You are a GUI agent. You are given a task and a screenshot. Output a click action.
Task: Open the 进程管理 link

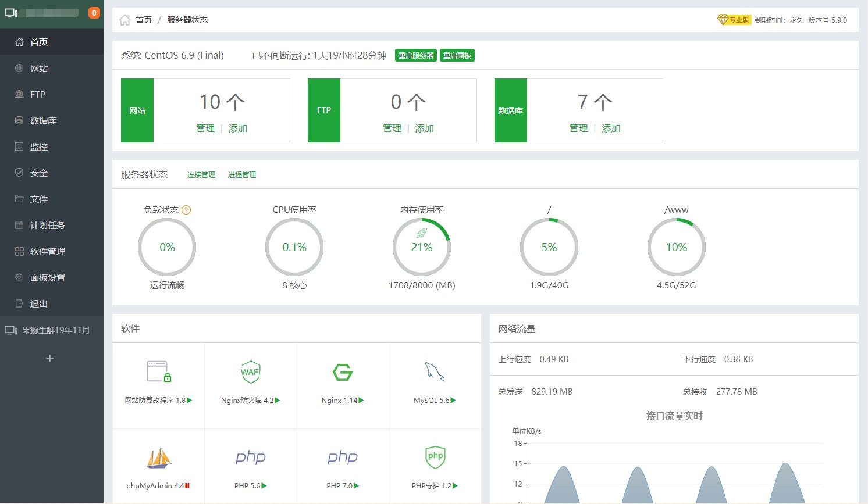click(x=242, y=174)
